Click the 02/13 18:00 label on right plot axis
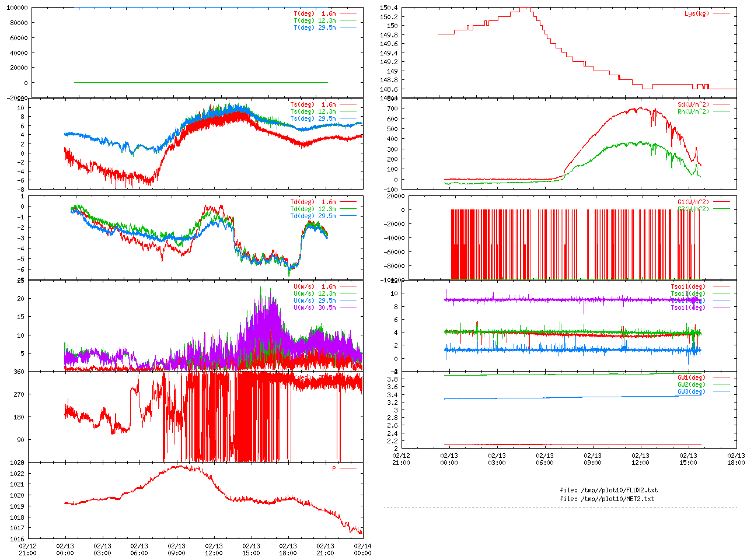The image size is (747, 560). (736, 459)
